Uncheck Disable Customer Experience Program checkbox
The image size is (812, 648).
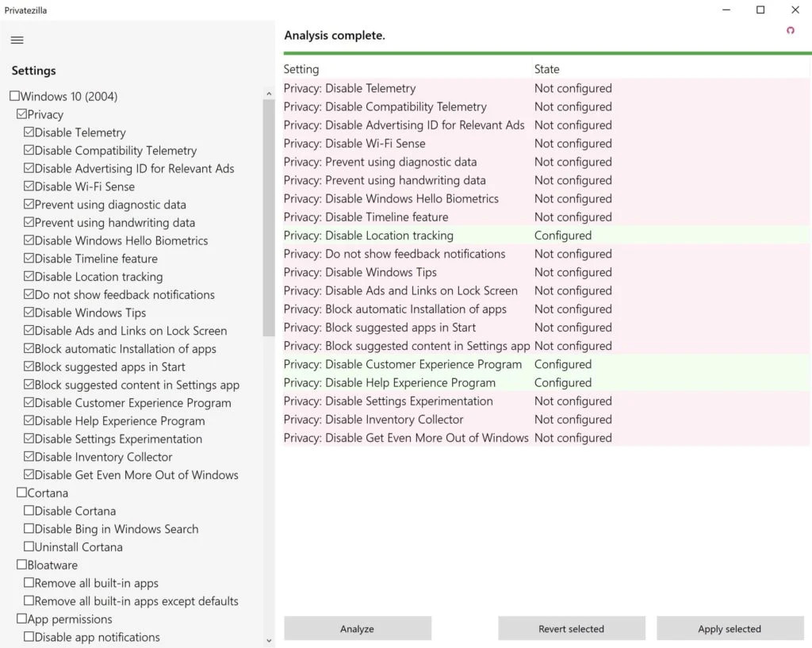29,402
